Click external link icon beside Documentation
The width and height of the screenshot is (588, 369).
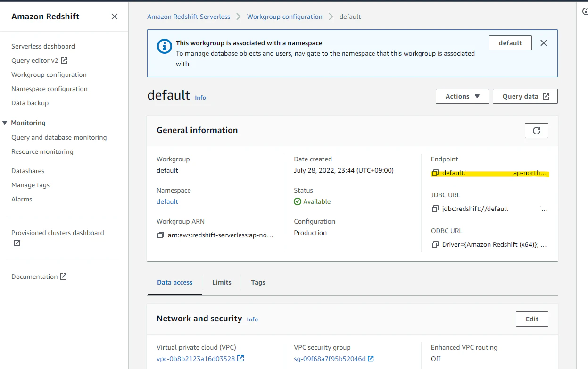(63, 277)
